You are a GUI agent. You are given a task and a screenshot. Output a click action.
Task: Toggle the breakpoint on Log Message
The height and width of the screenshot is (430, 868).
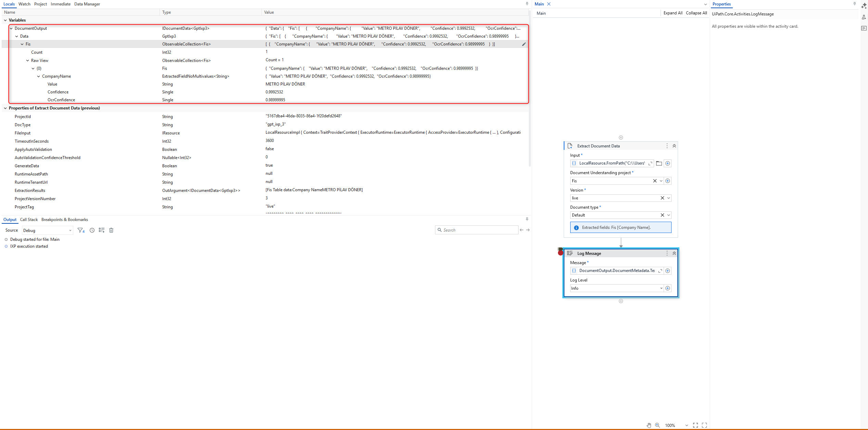point(560,253)
